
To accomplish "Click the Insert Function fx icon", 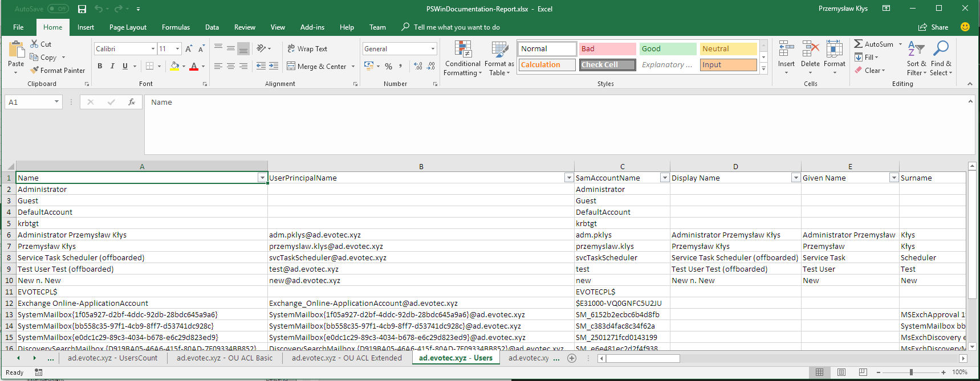I will pos(132,102).
